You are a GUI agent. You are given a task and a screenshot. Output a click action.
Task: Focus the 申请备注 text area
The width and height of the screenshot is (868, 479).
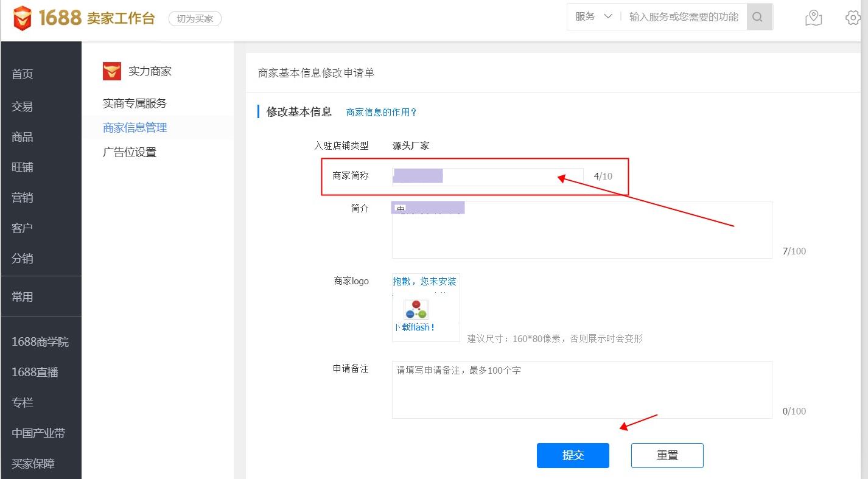pyautogui.click(x=581, y=390)
